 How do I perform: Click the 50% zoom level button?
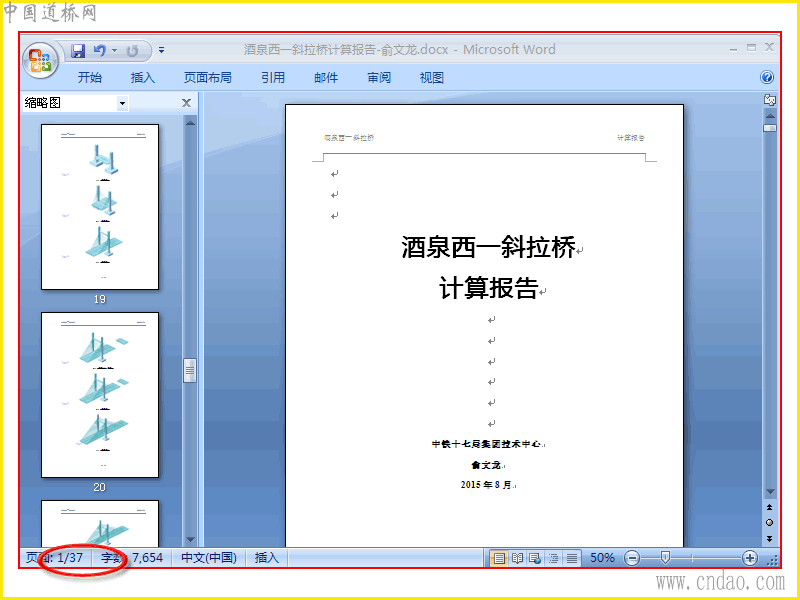602,558
